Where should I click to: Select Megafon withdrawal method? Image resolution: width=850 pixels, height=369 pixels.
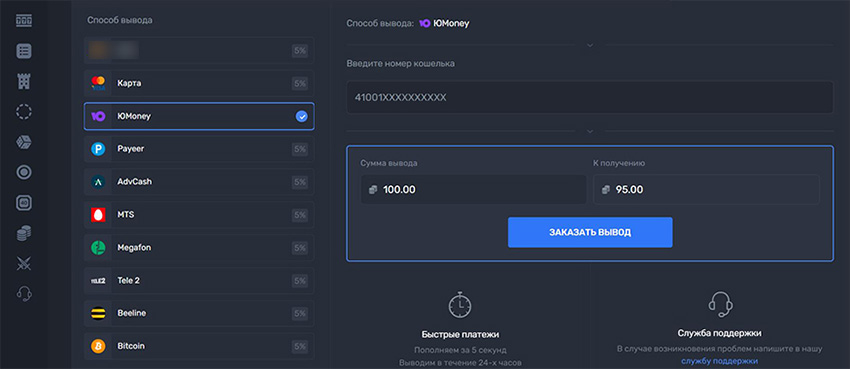[199, 248]
